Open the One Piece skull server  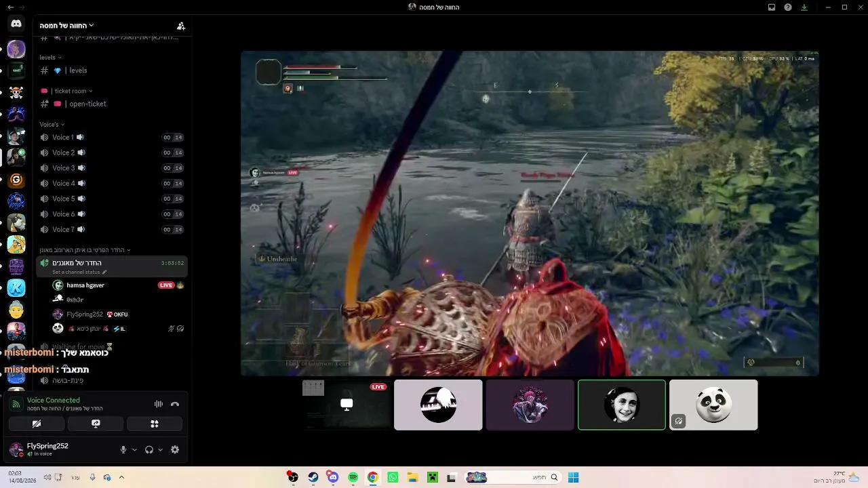pos(16,92)
